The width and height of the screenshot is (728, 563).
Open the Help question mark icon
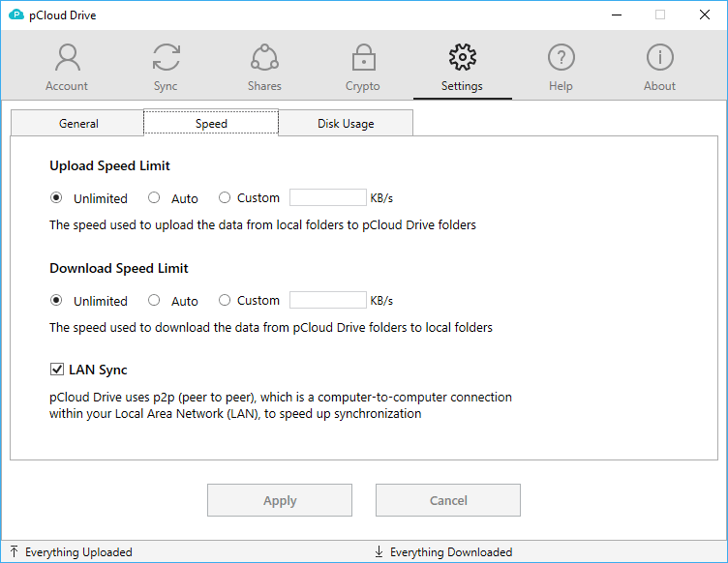click(561, 57)
